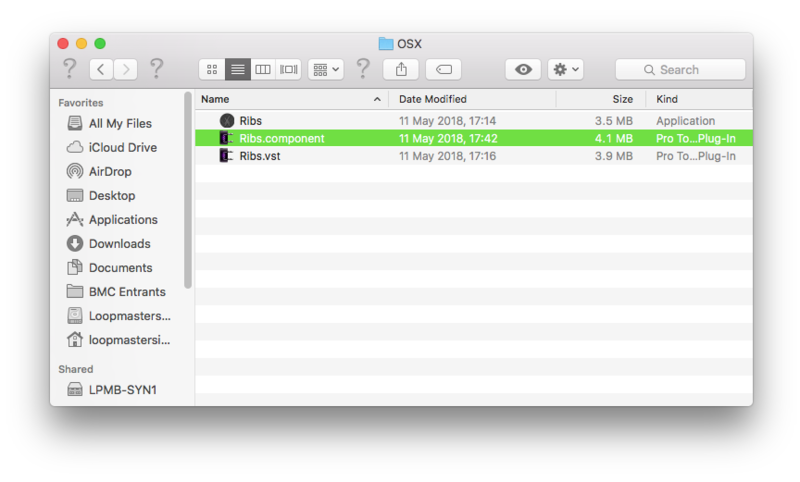800x482 pixels.
Task: Zoom the Finder window with green button
Action: 100,43
